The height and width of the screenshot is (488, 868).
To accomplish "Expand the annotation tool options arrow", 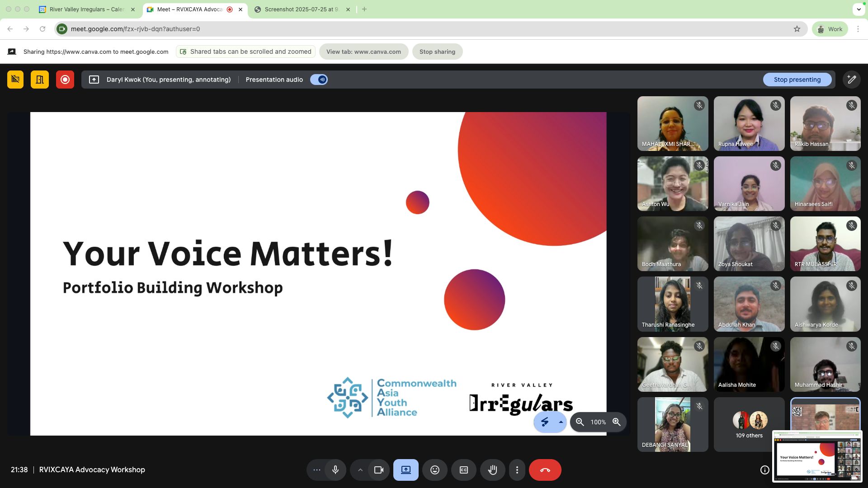I will pos(561,422).
